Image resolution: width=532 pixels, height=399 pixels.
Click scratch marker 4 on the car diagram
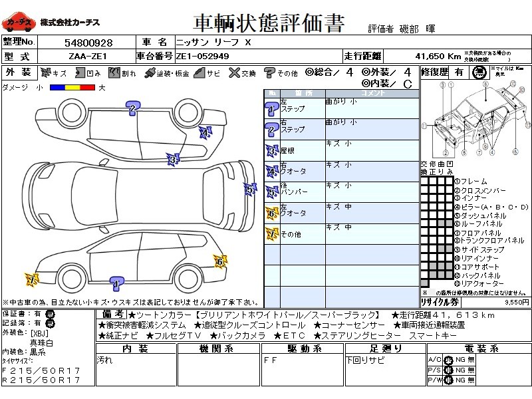(x=205, y=132)
